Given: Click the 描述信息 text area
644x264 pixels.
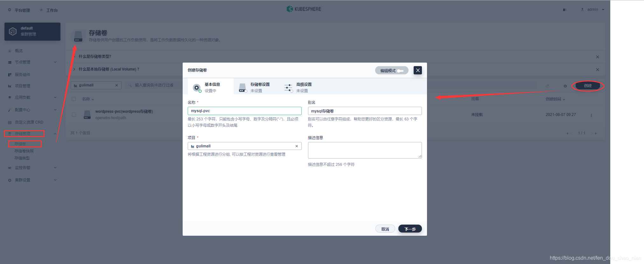Looking at the screenshot, I should [x=365, y=150].
